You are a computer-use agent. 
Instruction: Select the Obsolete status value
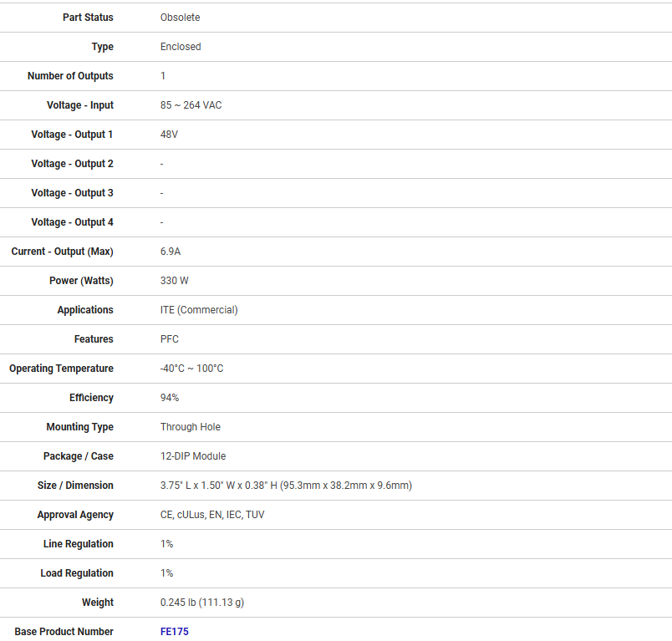[180, 18]
